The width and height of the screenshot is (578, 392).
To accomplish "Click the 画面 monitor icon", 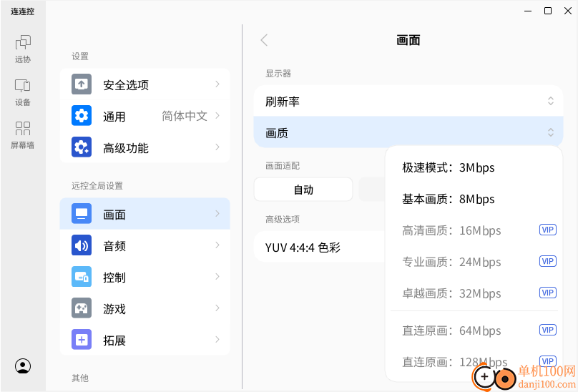I will pyautogui.click(x=82, y=213).
